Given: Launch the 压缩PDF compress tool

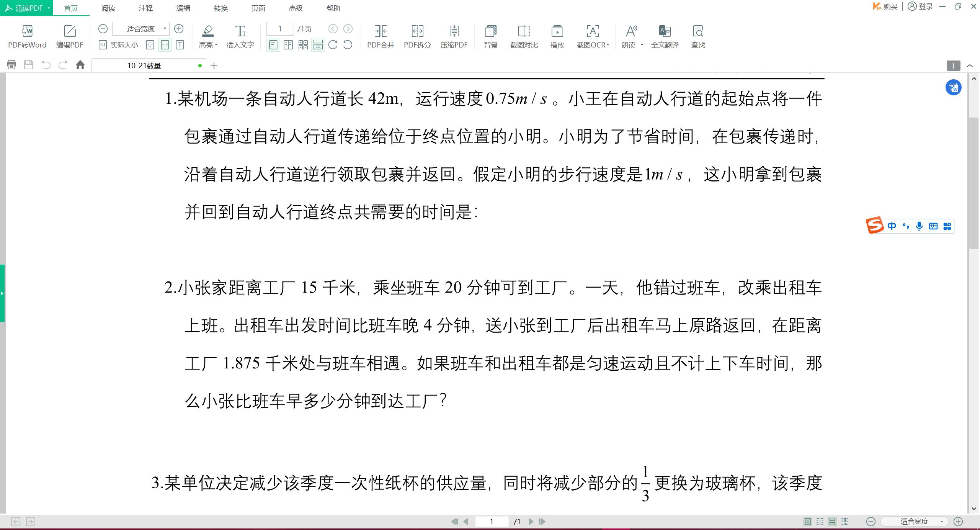Looking at the screenshot, I should tap(454, 36).
